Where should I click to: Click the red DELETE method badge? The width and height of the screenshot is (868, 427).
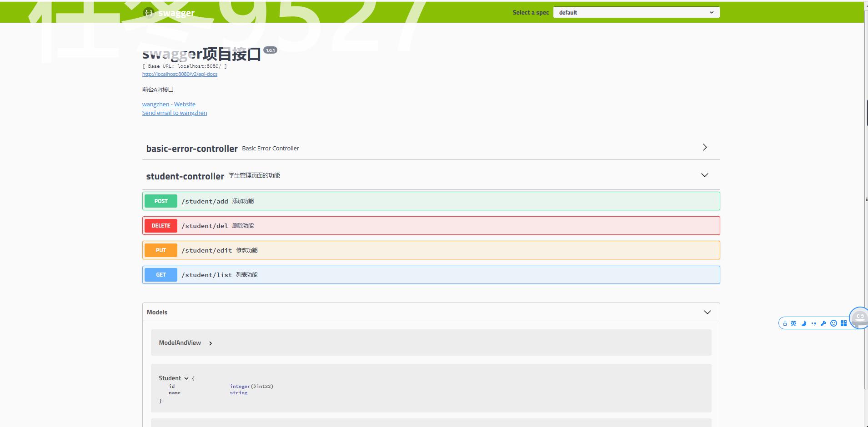click(161, 225)
